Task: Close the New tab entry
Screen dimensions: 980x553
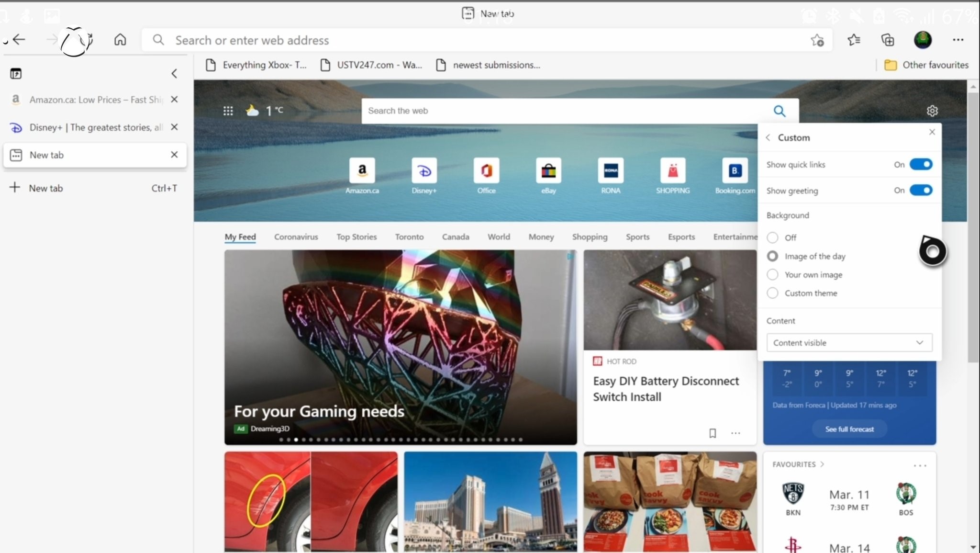Action: click(x=174, y=155)
